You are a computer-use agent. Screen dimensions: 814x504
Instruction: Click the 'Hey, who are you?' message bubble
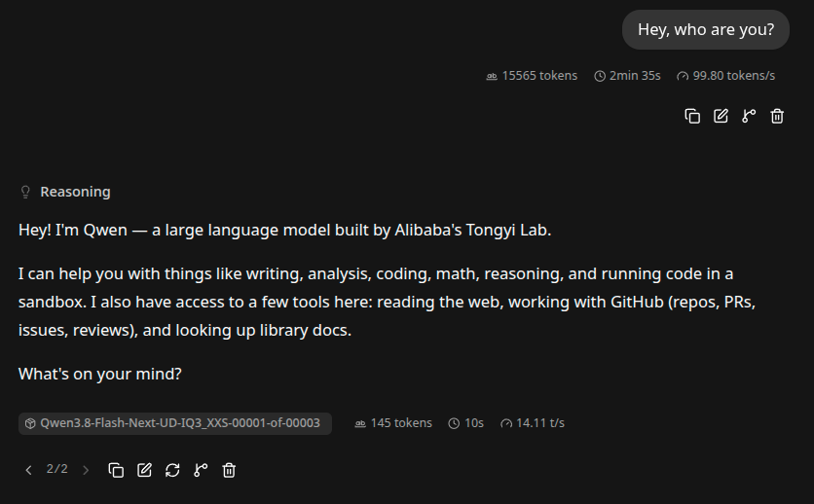point(706,29)
